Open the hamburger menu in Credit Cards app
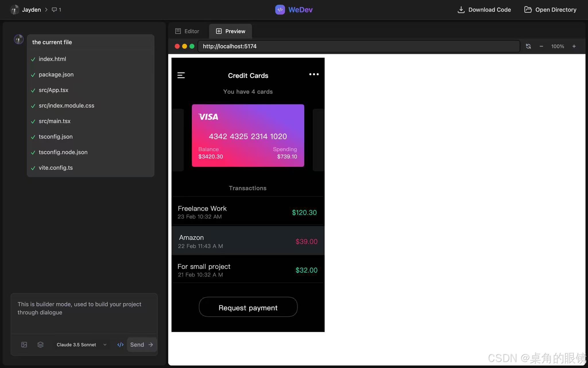This screenshot has width=588, height=368. [x=181, y=75]
